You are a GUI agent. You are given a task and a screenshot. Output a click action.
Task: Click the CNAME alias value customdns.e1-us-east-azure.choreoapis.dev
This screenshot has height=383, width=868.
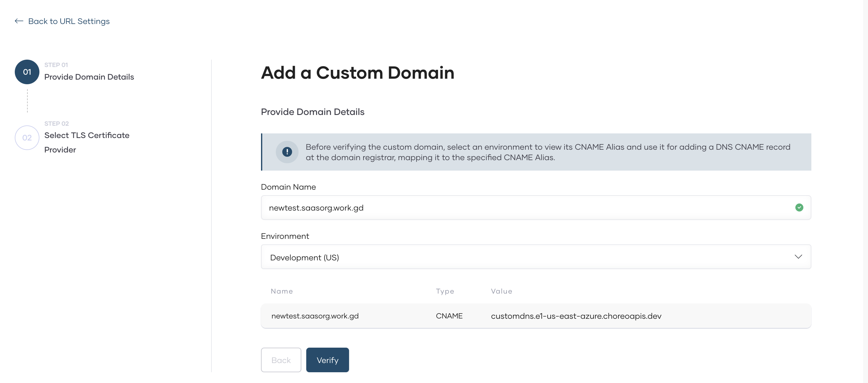click(x=576, y=316)
